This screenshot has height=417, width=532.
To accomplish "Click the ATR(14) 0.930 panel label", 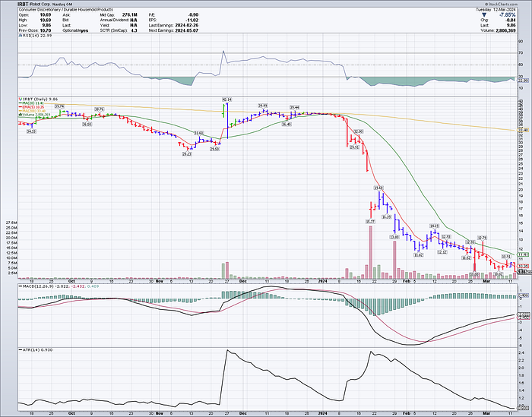I will (x=36, y=349).
